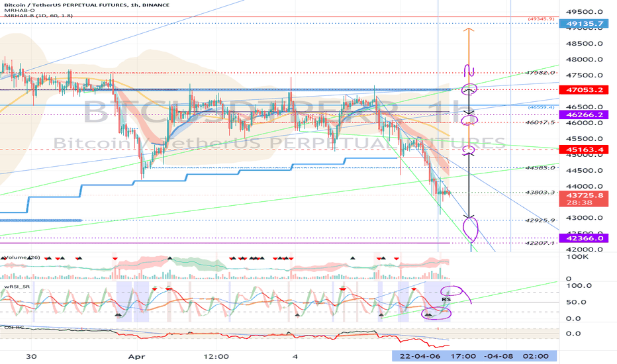Click the 30 date on the time axis
This screenshot has height=364, width=617.
[x=31, y=357]
